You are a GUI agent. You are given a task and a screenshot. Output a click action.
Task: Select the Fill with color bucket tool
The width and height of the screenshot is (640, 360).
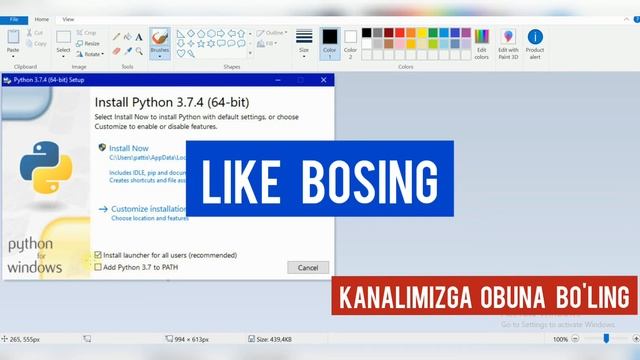click(128, 37)
